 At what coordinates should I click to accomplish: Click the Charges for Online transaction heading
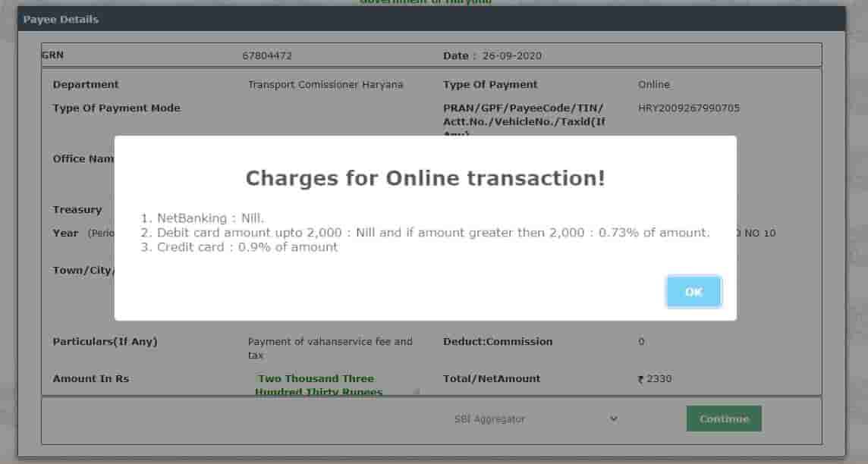pos(426,178)
